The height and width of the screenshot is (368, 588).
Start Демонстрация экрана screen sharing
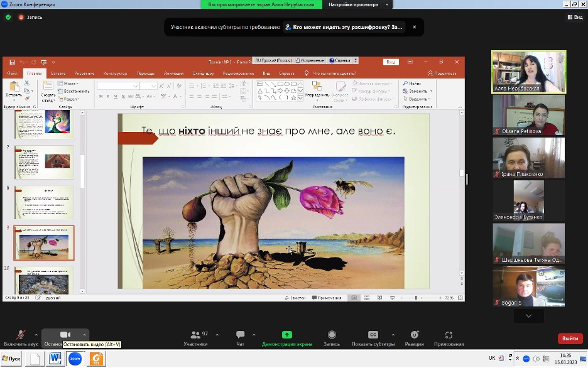[287, 338]
